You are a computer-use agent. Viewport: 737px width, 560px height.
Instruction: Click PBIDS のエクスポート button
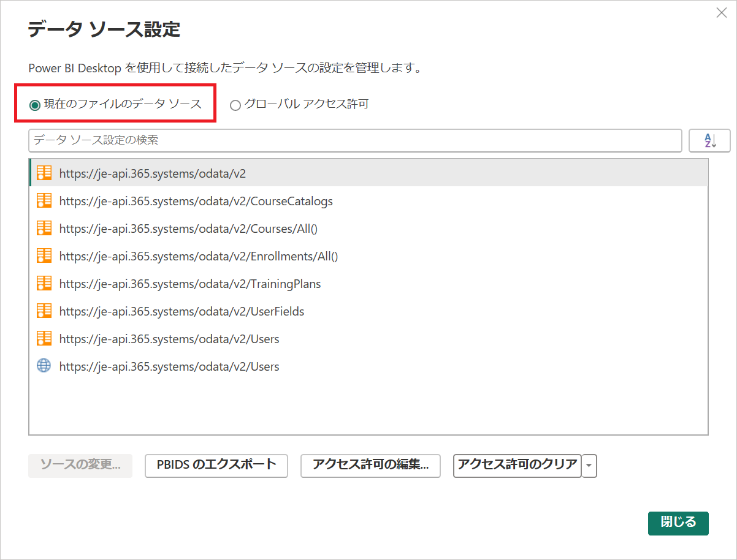216,466
